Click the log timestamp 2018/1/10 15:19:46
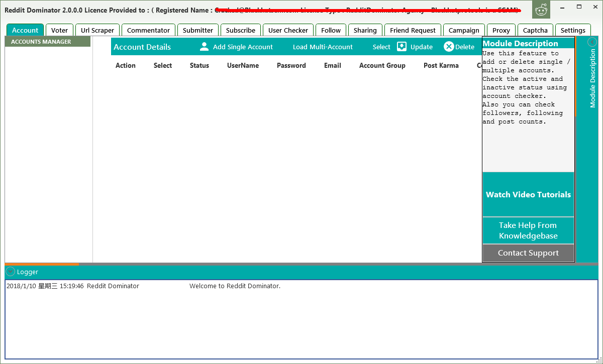This screenshot has width=603, height=364. point(45,286)
